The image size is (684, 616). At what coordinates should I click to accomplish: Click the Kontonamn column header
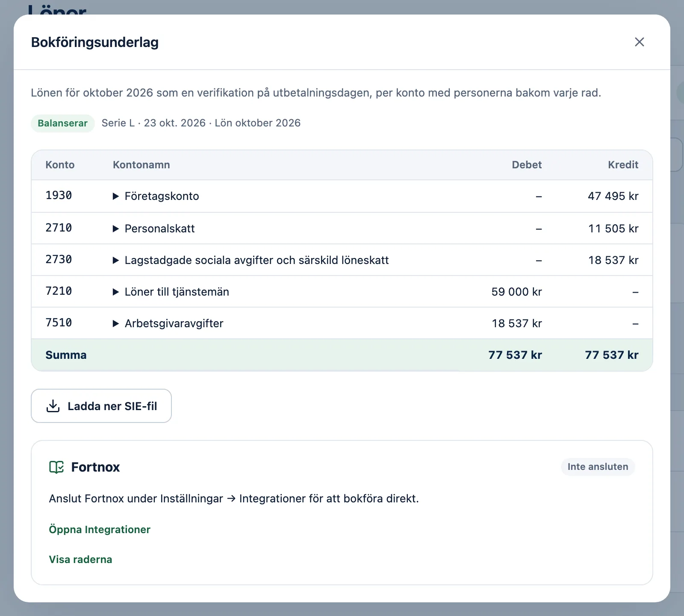click(x=142, y=164)
